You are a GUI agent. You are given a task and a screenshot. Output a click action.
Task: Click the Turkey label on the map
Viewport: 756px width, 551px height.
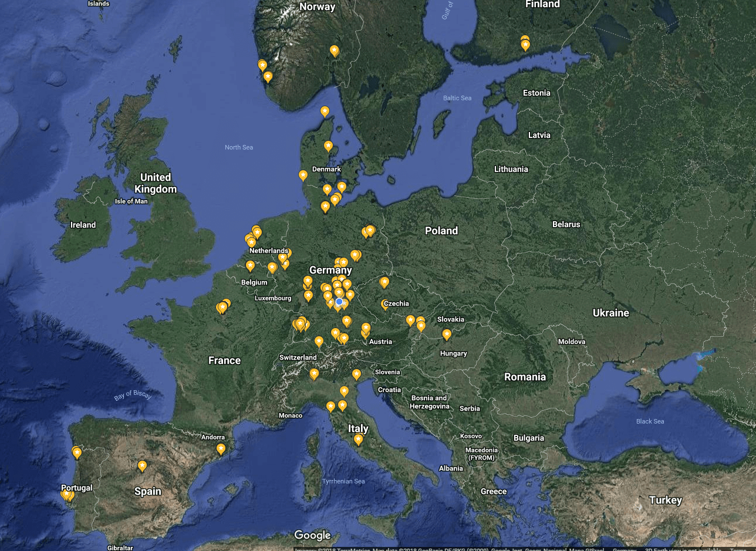[666, 500]
